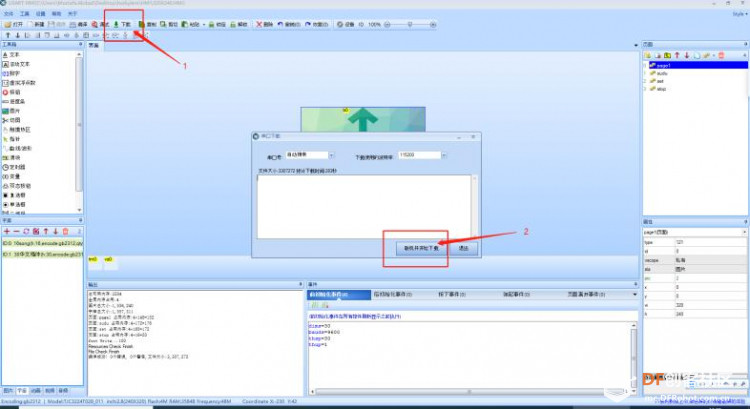
Task: Click the zoom out minus button in toolbar
Action: [x=387, y=24]
